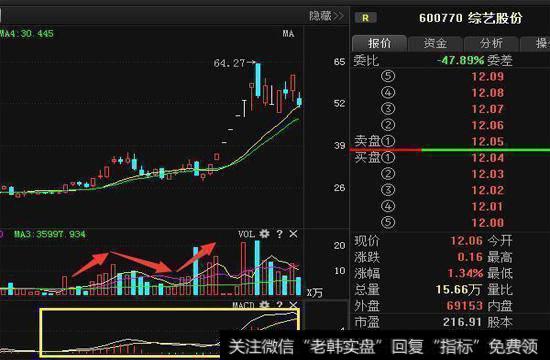
Task: Select sell level 2 circled icon
Action: click(388, 125)
